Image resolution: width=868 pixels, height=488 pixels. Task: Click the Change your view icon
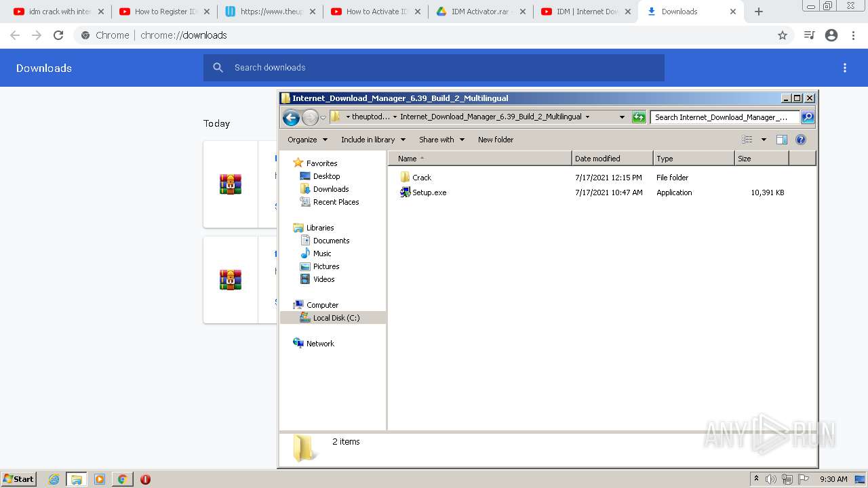(747, 140)
